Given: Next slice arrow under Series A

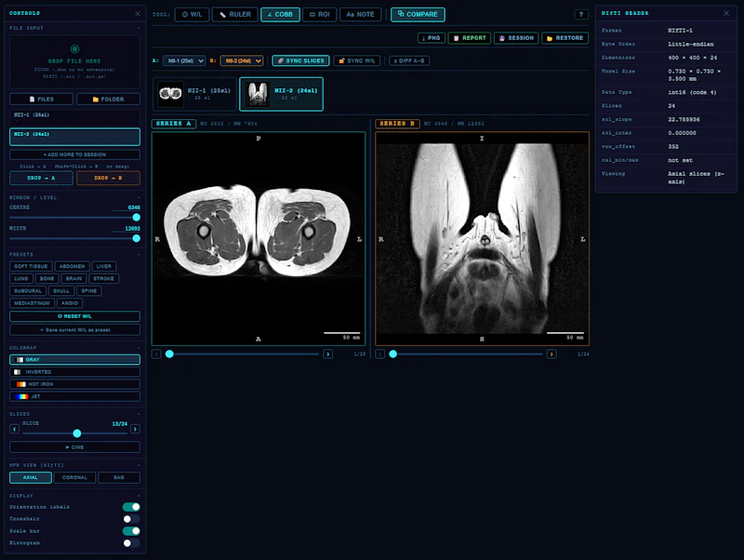Looking at the screenshot, I should tap(327, 354).
